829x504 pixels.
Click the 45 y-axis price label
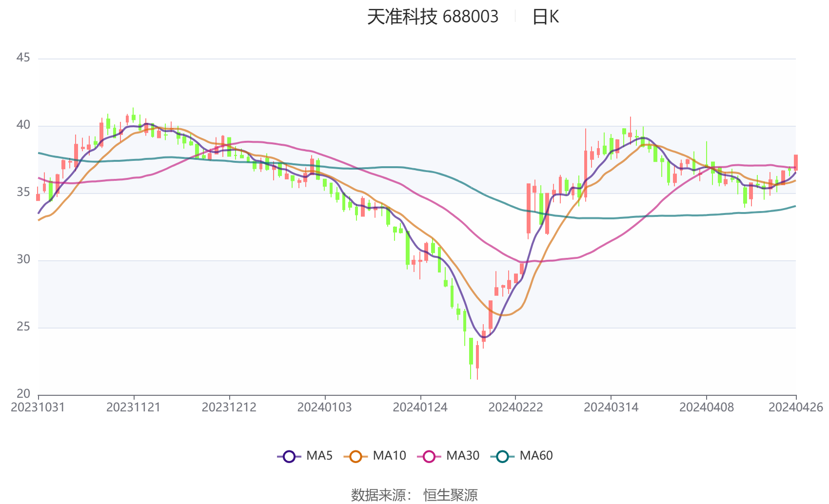click(x=23, y=58)
